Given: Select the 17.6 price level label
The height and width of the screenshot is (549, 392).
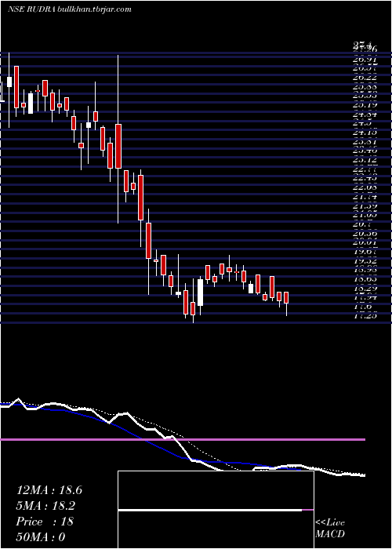Looking at the screenshot, I should click(x=362, y=307).
